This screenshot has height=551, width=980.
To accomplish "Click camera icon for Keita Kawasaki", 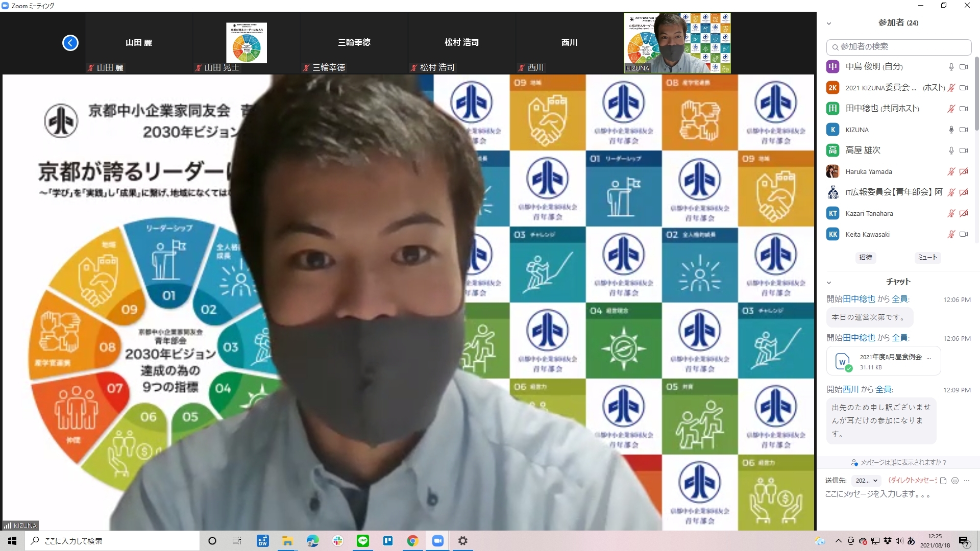I will (x=964, y=234).
